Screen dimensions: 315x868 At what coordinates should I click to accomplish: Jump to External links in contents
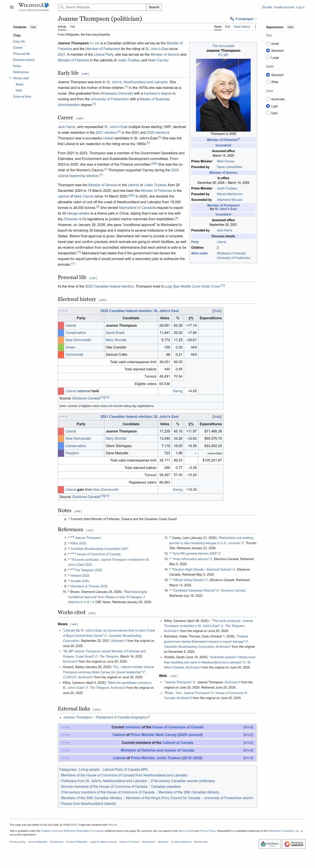pyautogui.click(x=22, y=97)
